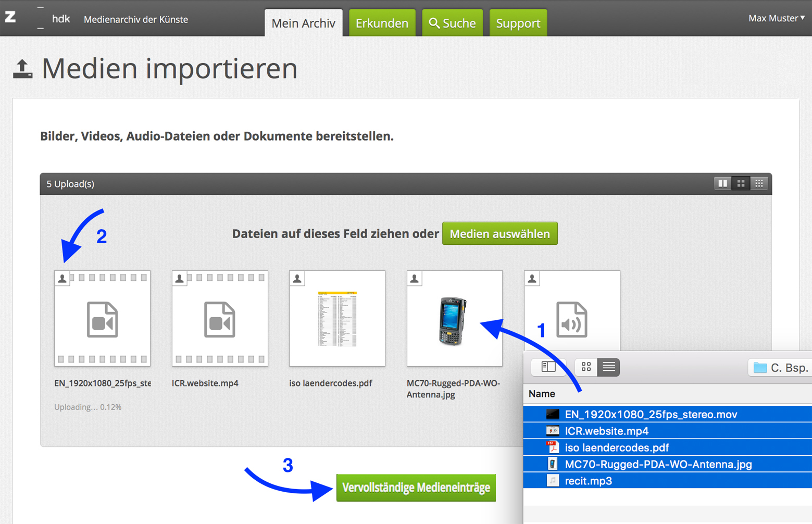Open the C. Bsp. folder path dropdown
Screen dimensions: 812x524
pyautogui.click(x=780, y=368)
